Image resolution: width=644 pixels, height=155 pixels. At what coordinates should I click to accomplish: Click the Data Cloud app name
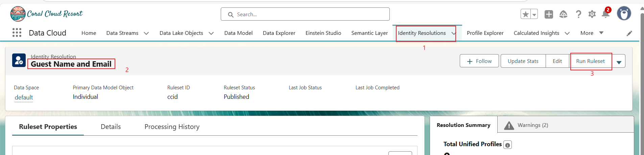[x=47, y=33]
